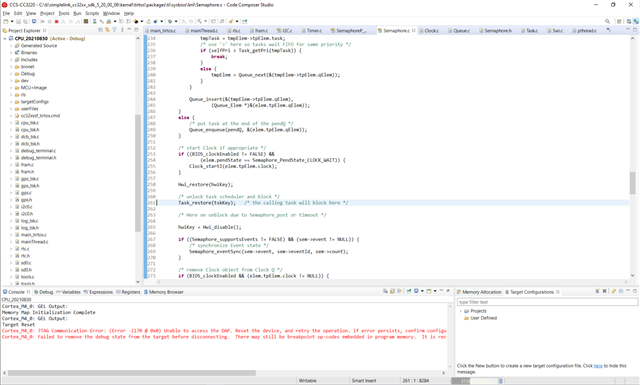
Task: Maximize the Project Explorer panel
Action: pos(136,29)
